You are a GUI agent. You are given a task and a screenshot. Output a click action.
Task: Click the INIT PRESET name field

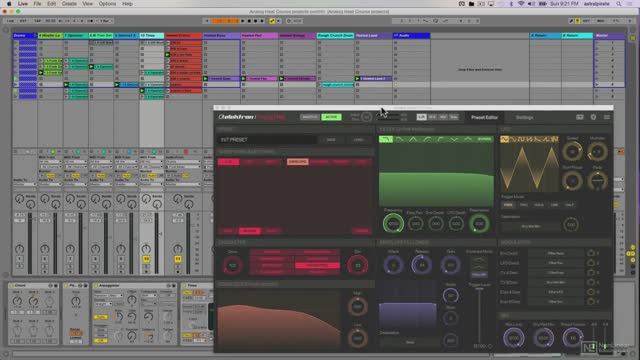click(267, 140)
